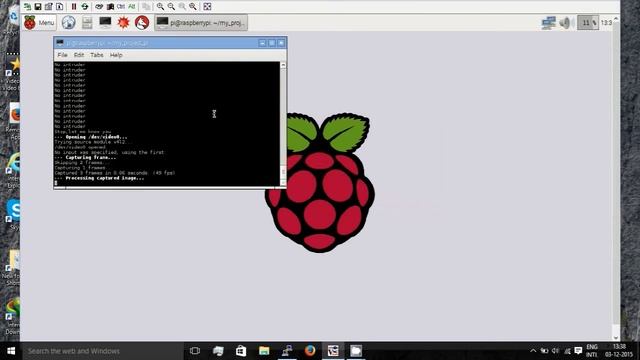Screen dimensions: 640x360
Task: Switch VNC viewer to full screen
Action: pyautogui.click(x=207, y=7)
